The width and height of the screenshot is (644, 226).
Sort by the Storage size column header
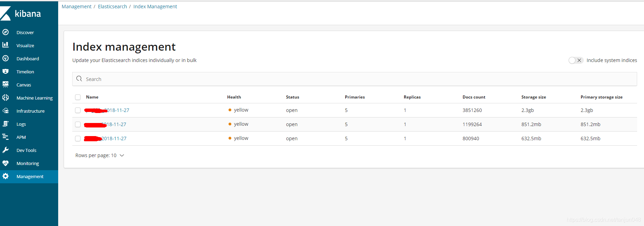point(534,97)
